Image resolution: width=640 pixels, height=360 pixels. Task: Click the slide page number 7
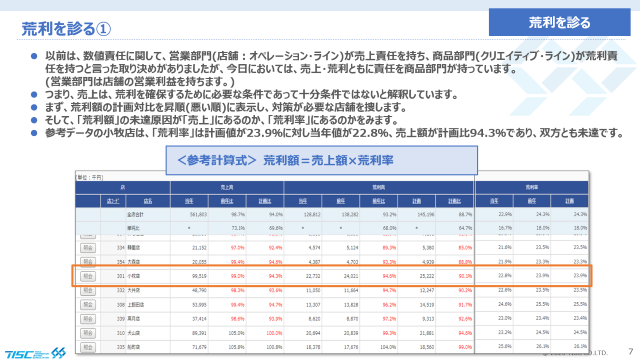coord(631,351)
